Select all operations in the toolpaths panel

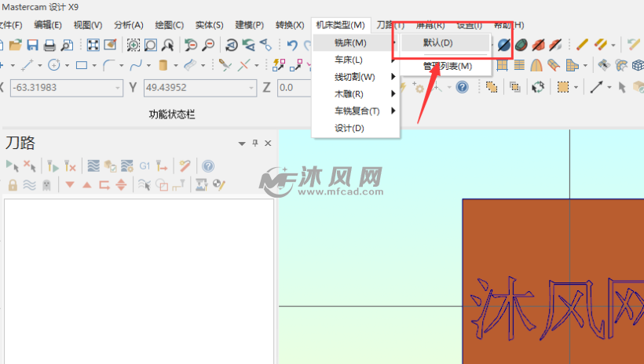[x=13, y=166]
